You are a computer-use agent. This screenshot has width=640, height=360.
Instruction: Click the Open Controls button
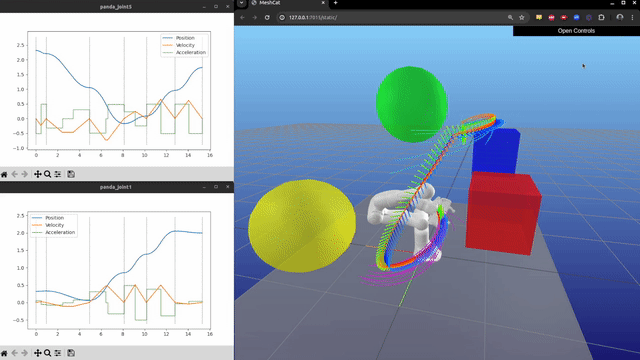[x=576, y=31]
